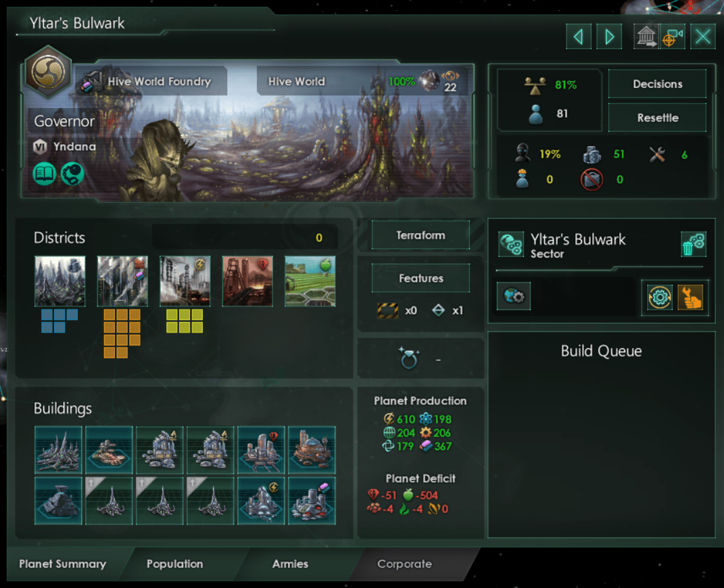This screenshot has width=724, height=588.
Task: Upgrade the first spire building slot
Action: point(109,501)
